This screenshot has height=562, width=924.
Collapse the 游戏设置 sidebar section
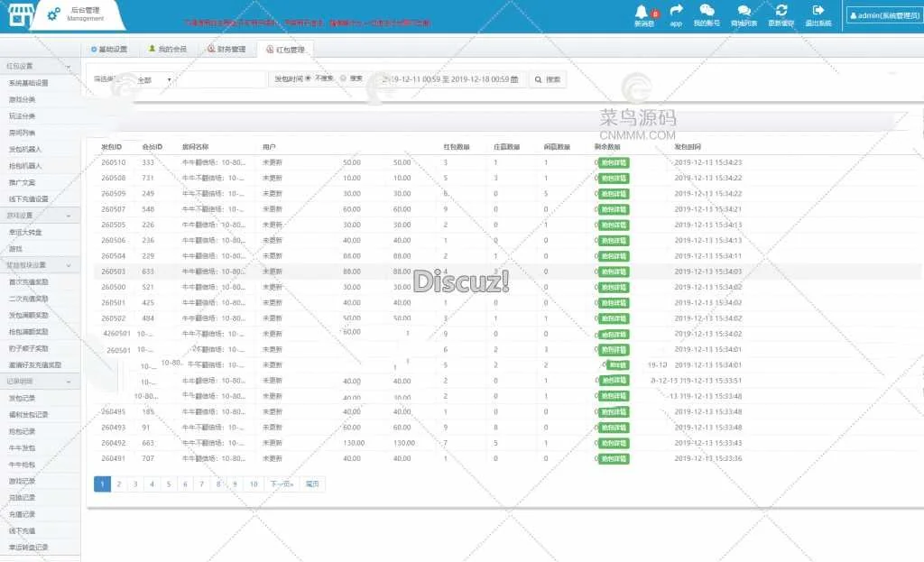click(69, 216)
